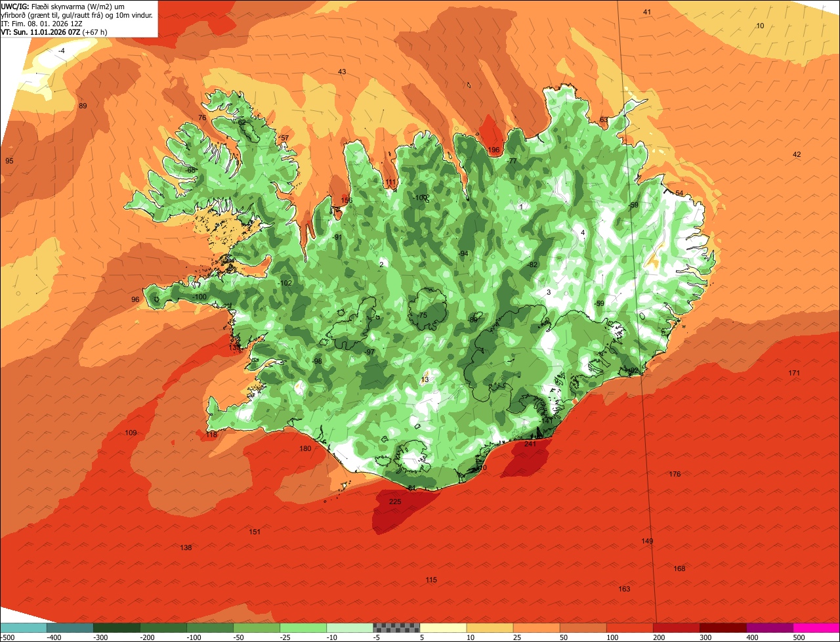Image resolution: width=840 pixels, height=642 pixels.
Task: Click the map value 54 off the east coast
Action: click(x=679, y=193)
